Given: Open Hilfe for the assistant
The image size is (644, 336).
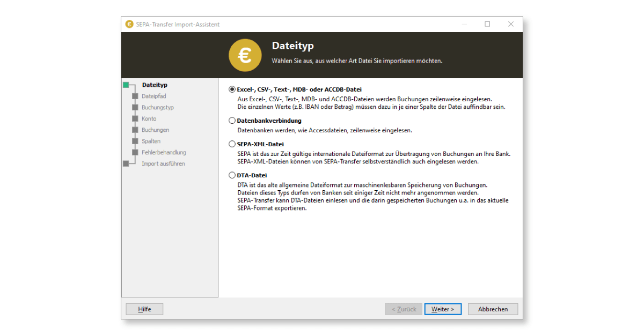Looking at the screenshot, I should point(144,309).
